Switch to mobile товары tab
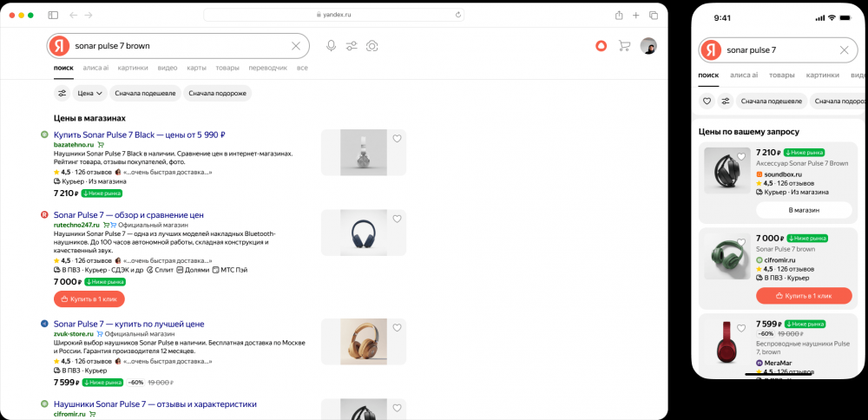This screenshot has width=868, height=420. coord(782,75)
